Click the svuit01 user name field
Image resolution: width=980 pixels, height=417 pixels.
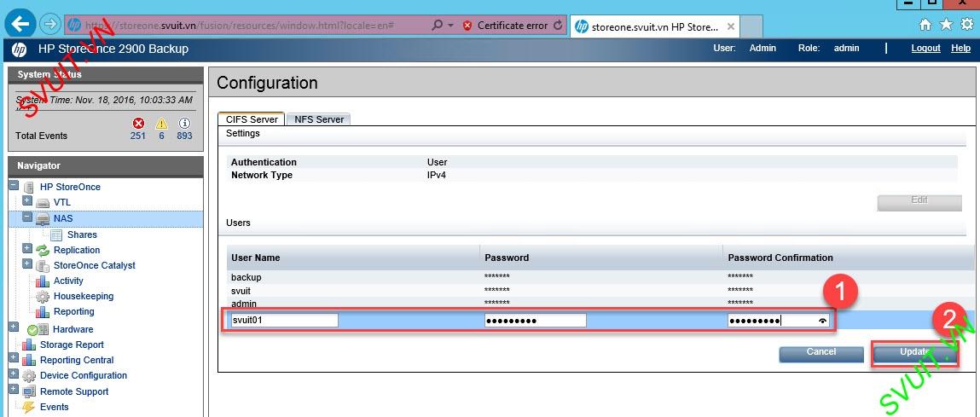tap(284, 320)
